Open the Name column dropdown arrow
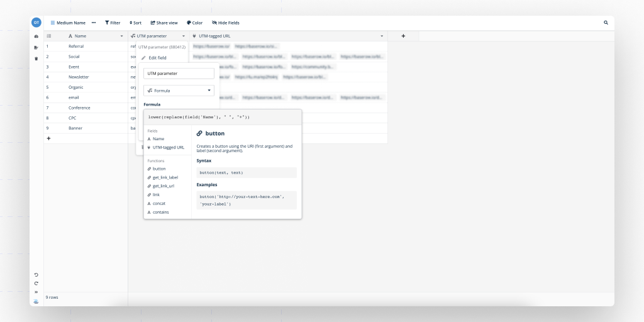 point(121,36)
